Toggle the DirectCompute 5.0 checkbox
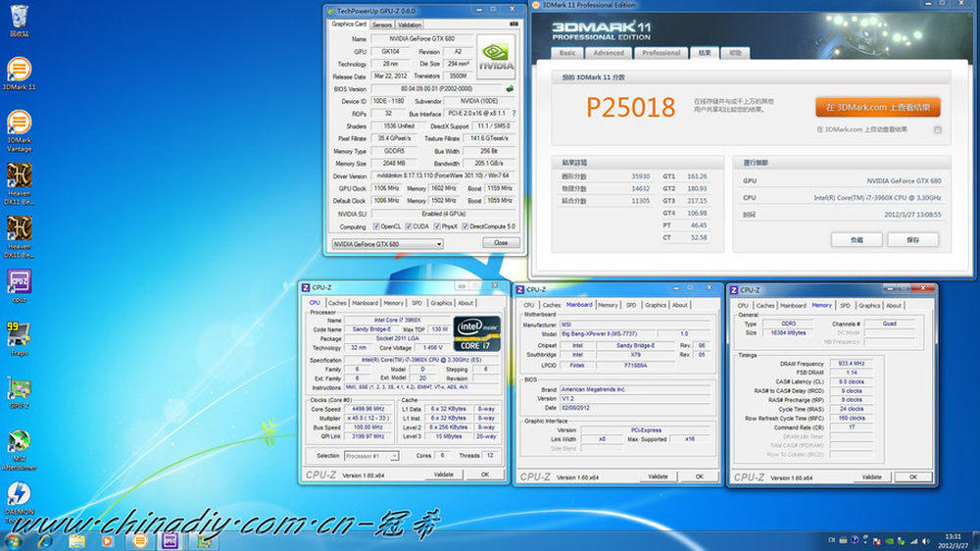980x551 pixels. [465, 226]
